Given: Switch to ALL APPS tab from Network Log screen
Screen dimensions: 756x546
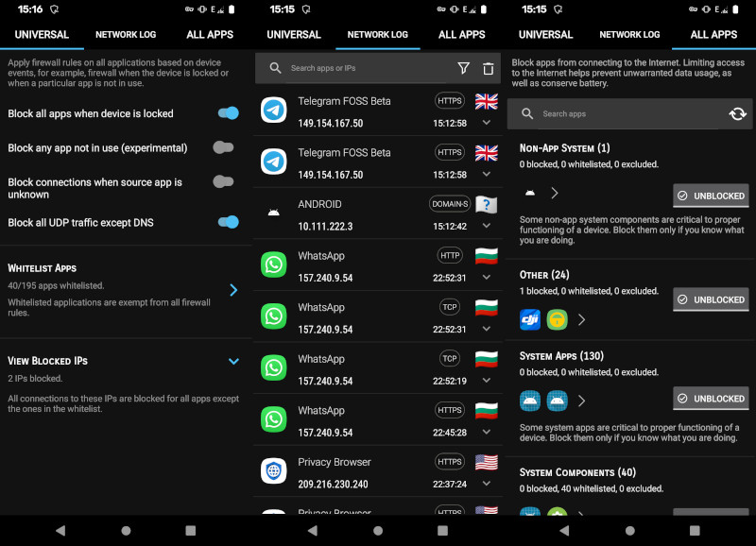Looking at the screenshot, I should pos(462,35).
